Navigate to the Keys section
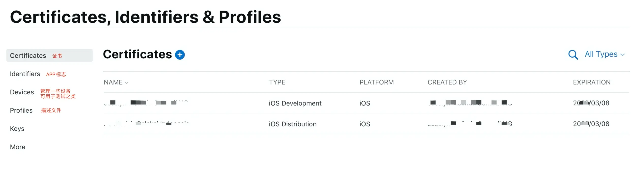 click(17, 129)
